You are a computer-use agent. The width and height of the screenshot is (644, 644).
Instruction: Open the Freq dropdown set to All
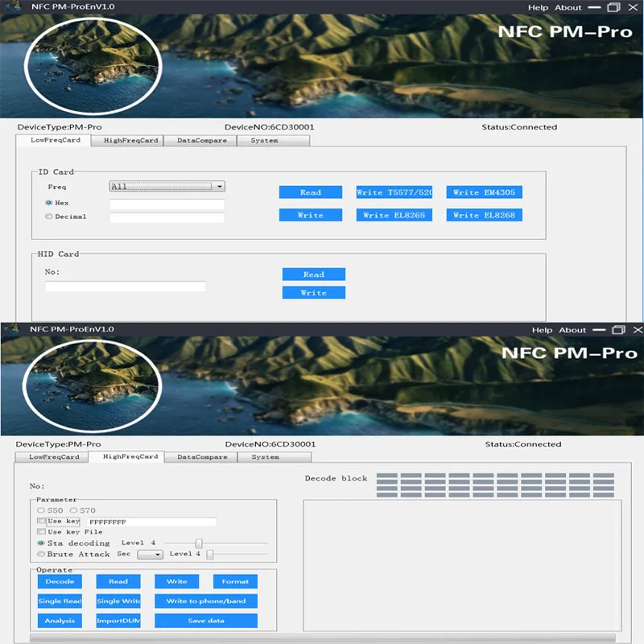[x=167, y=186]
